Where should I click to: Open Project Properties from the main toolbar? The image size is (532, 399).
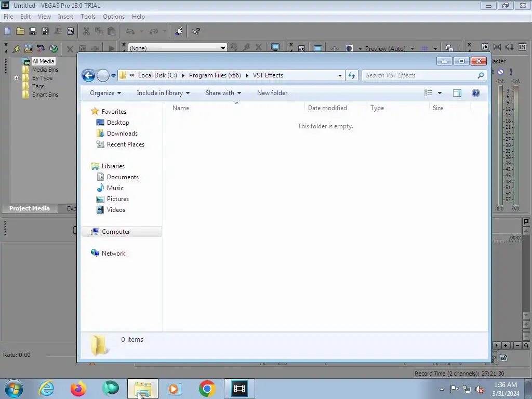tap(70, 31)
